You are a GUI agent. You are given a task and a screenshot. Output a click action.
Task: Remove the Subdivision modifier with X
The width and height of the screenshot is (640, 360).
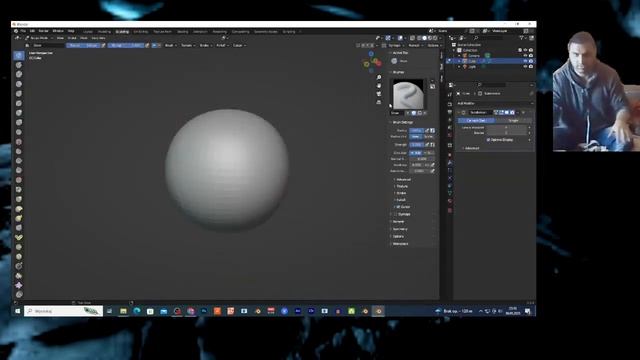[x=523, y=112]
